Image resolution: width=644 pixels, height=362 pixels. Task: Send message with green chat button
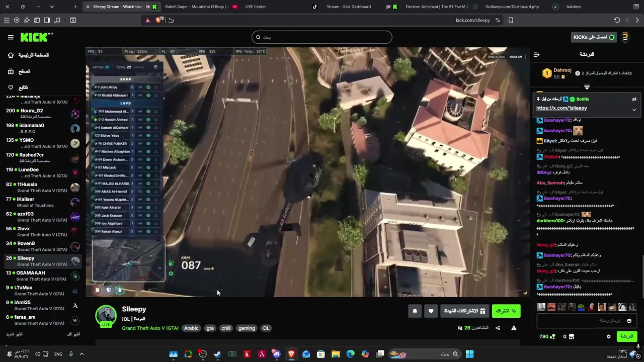click(x=626, y=336)
